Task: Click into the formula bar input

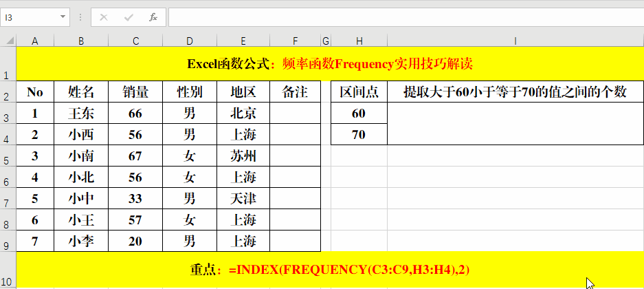Action: click(406, 17)
